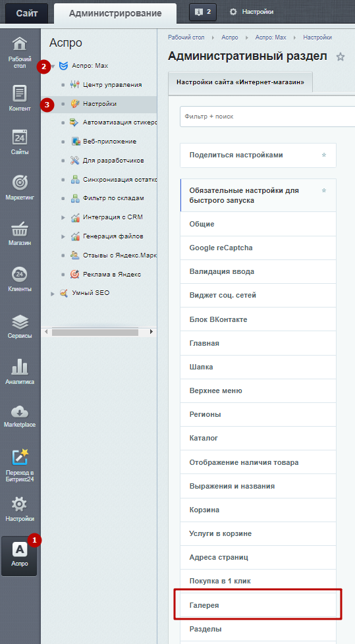Expand the Генерация файлов node
Screen dimensions: 355x644
[x=63, y=236]
